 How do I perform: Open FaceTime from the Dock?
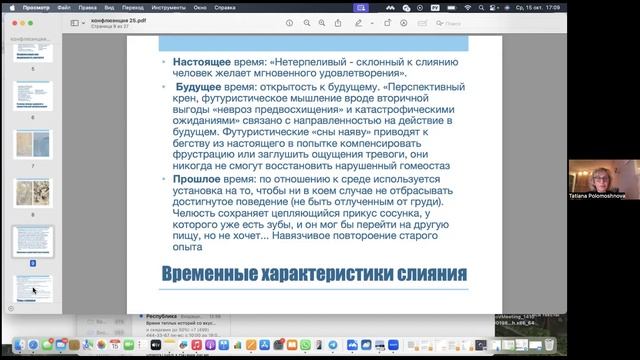(x=129, y=345)
